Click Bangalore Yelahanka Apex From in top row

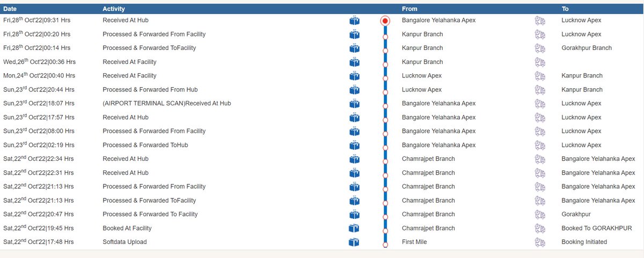pyautogui.click(x=438, y=20)
